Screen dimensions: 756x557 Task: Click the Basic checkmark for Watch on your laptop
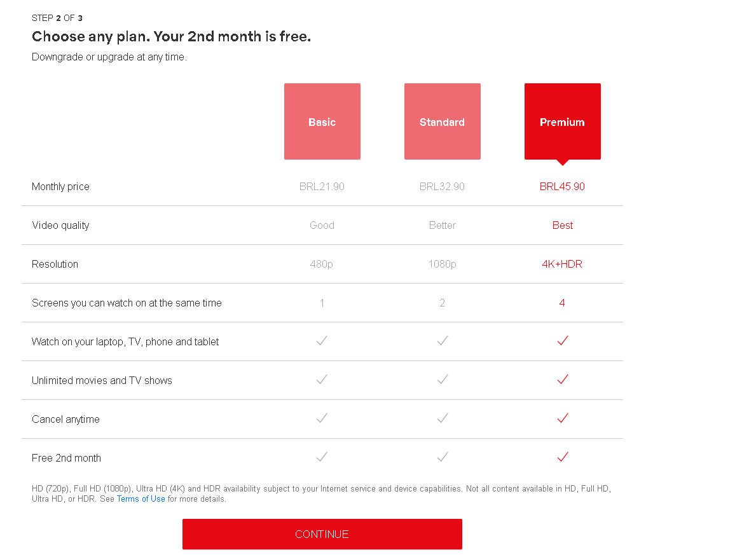322,340
